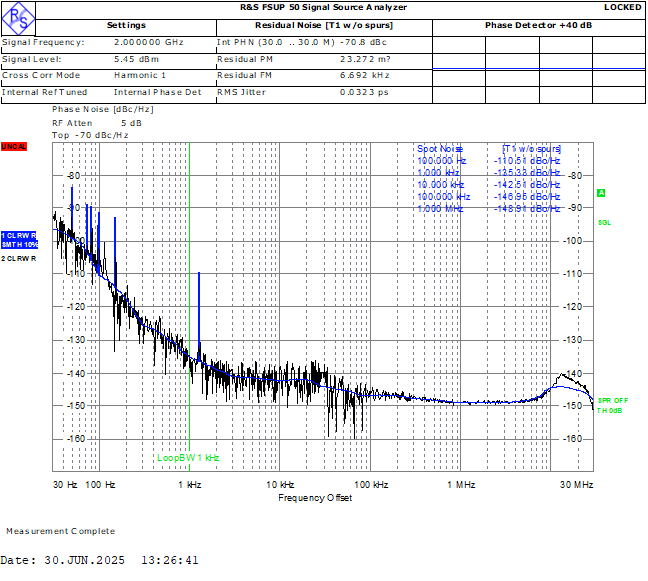Image resolution: width=648 pixels, height=581 pixels.
Task: Click the Signal Level 5.45 dBm value
Action: coord(135,59)
